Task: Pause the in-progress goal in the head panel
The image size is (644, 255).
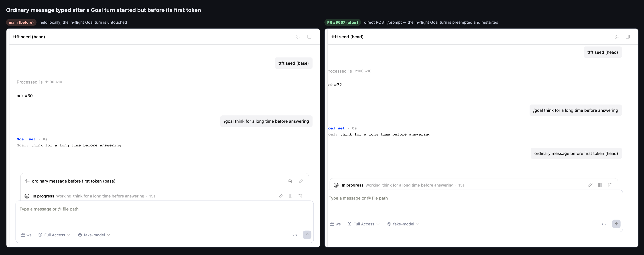Action: tap(600, 185)
